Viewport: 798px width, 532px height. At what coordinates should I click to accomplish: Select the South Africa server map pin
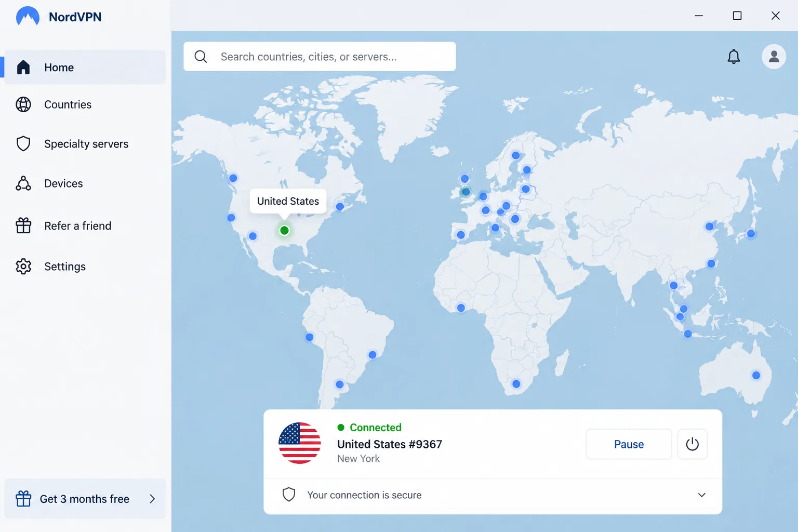point(516,384)
